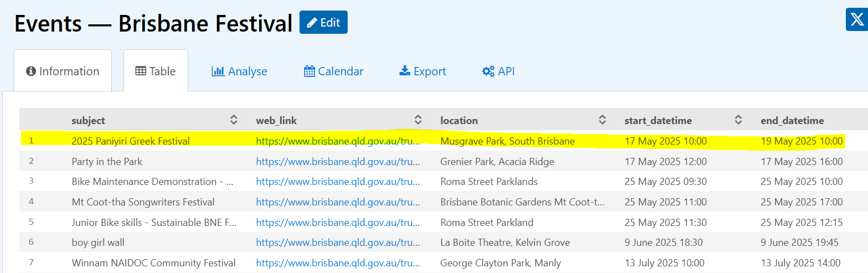Viewport: 868px width, 273px height.
Task: Select the Table tab
Action: pyautogui.click(x=156, y=71)
